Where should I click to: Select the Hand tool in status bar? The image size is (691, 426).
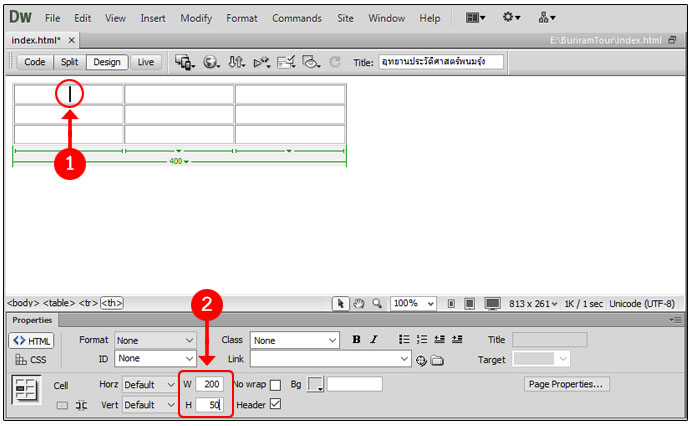pyautogui.click(x=358, y=303)
